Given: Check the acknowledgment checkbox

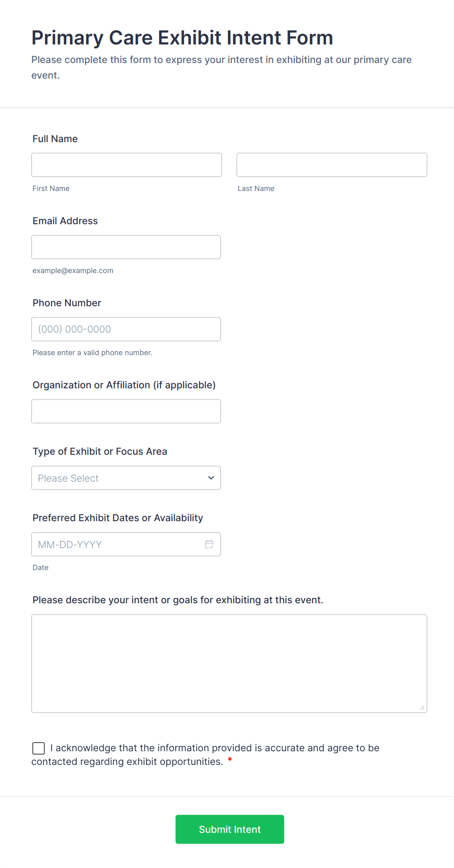Looking at the screenshot, I should coord(39,748).
